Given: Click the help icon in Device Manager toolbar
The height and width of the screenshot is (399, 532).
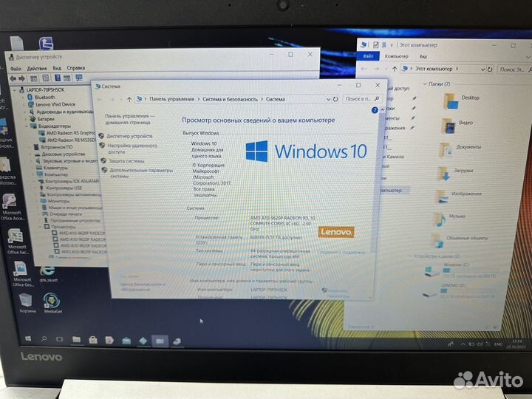Looking at the screenshot, I should [x=58, y=78].
